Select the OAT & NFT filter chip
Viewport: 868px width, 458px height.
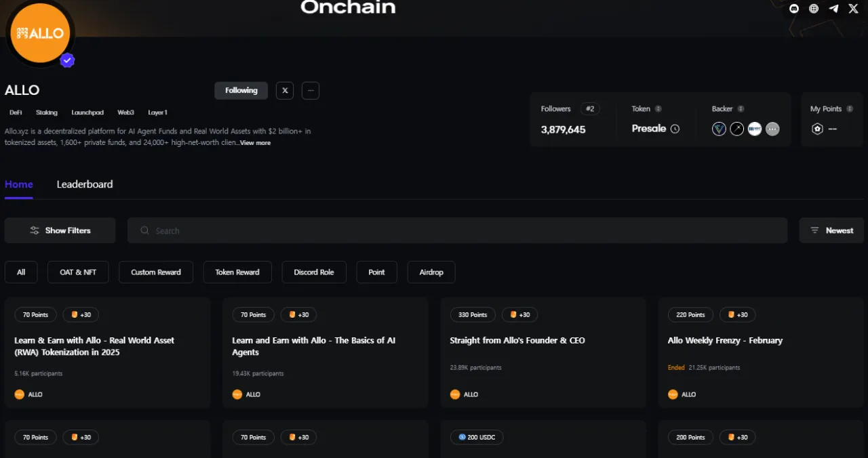point(78,272)
